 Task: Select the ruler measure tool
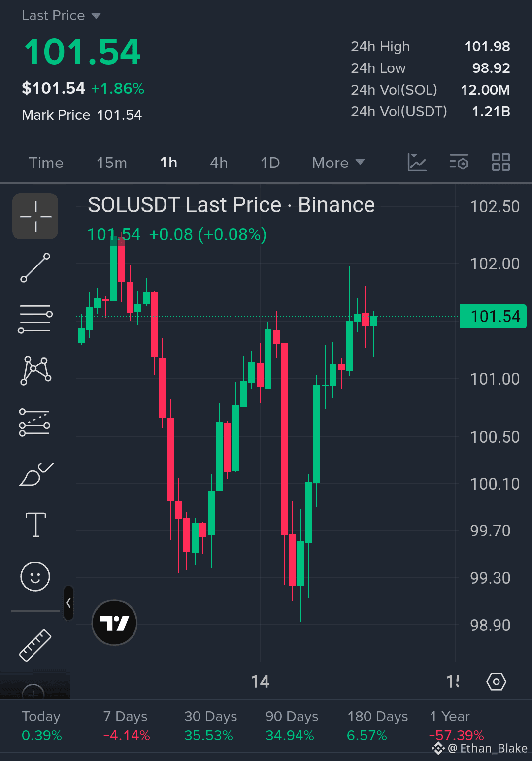(35, 645)
